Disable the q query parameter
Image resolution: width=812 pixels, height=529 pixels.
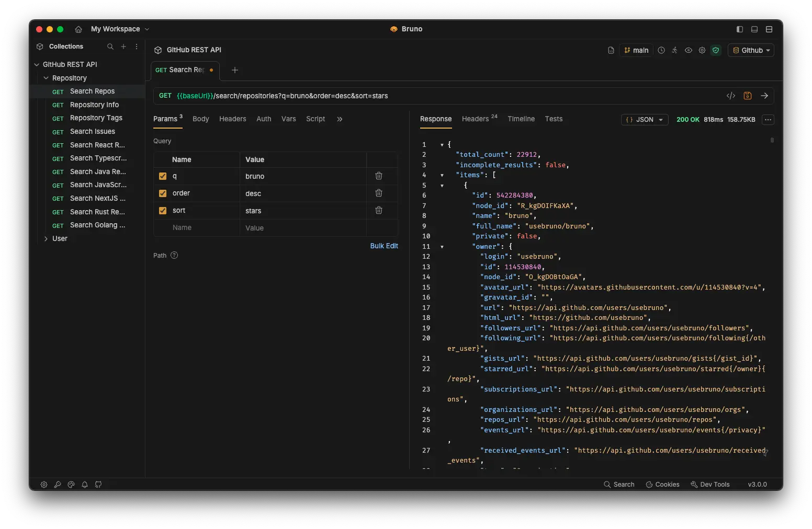coord(163,176)
